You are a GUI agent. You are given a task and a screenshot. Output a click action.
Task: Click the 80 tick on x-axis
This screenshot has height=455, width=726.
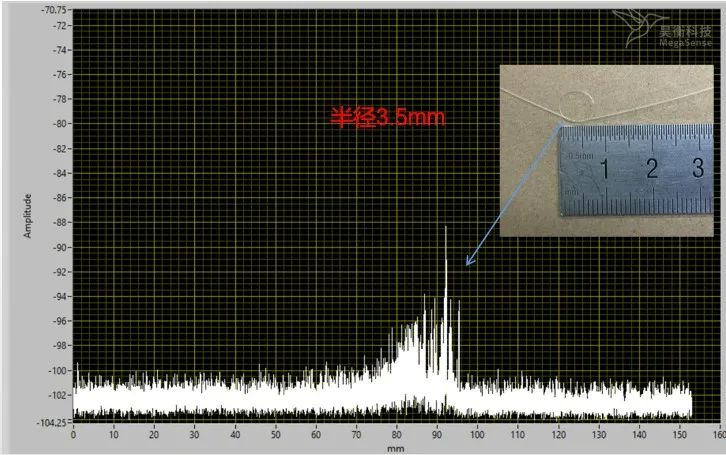click(x=396, y=435)
